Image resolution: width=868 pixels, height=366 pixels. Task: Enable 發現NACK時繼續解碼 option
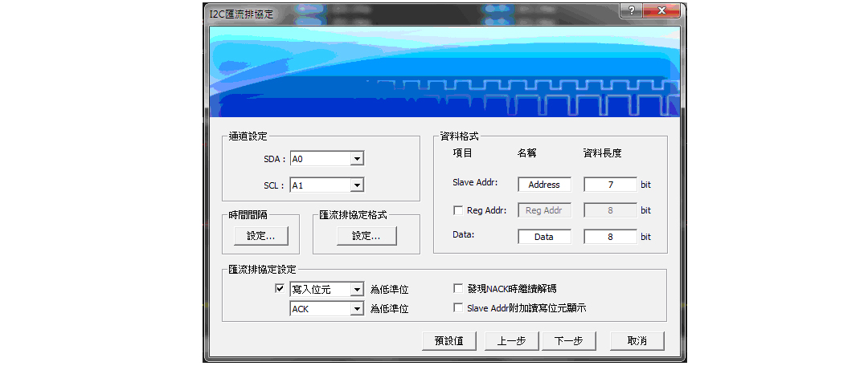point(458,288)
